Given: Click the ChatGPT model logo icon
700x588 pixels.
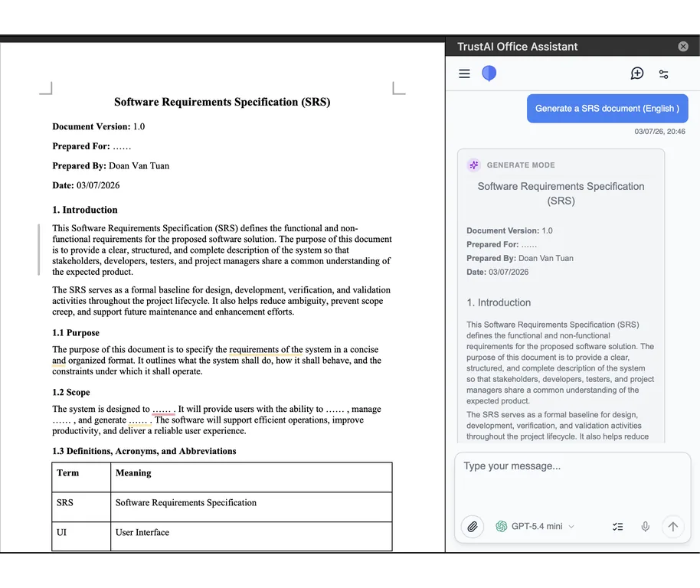Looking at the screenshot, I should (502, 527).
